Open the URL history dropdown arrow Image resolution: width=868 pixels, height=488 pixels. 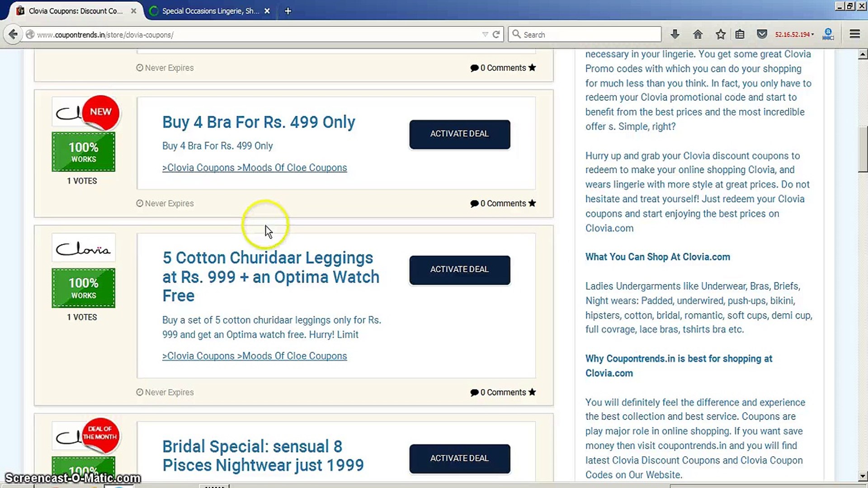[485, 34]
